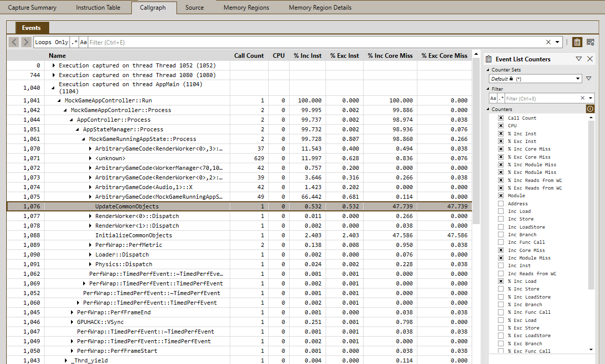
Task: Select the UpdateCommonObjects row
Action: click(239, 206)
